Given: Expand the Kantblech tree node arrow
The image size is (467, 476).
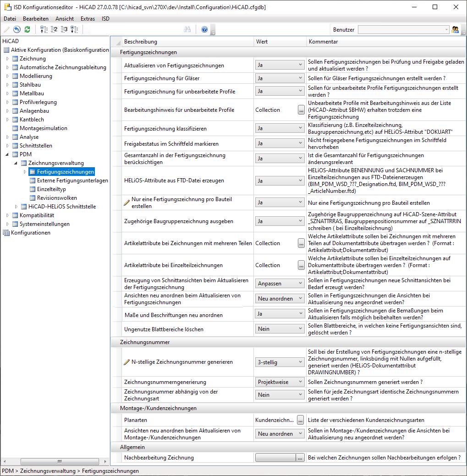Looking at the screenshot, I should pos(8,120).
